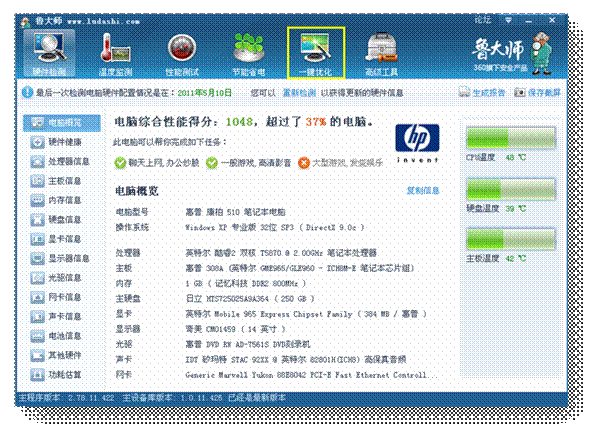Open the title bar dropdown menu arrow
Viewport: 603px width, 440px height.
tap(508, 20)
